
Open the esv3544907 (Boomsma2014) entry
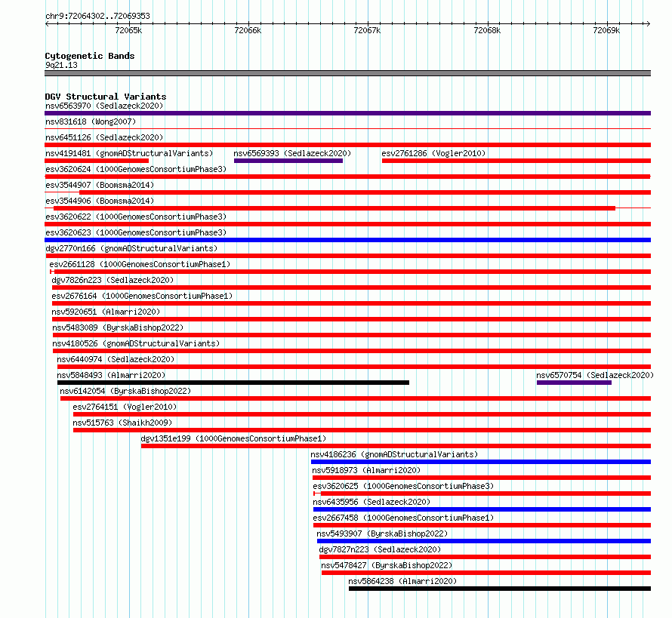tap(100, 185)
